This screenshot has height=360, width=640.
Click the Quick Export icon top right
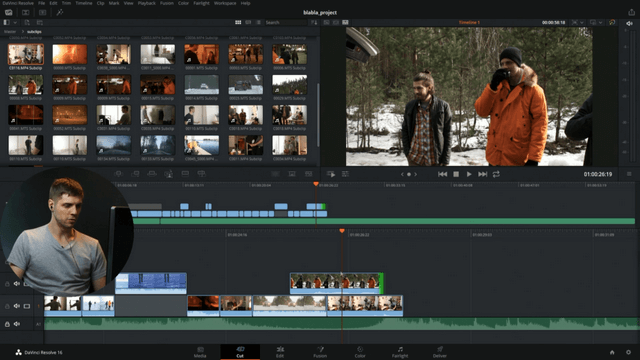pyautogui.click(x=631, y=12)
